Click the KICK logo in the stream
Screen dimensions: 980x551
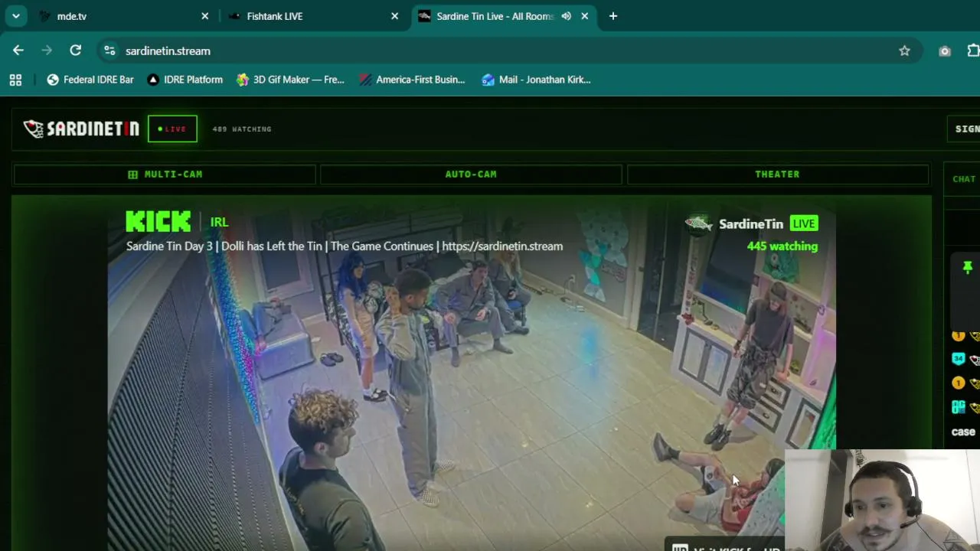tap(158, 222)
